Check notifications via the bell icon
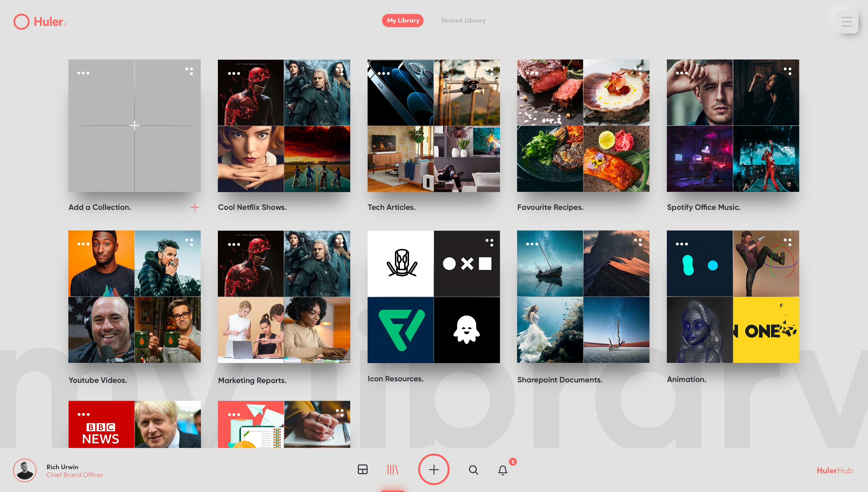Screen dimensions: 868x492 pos(502,470)
